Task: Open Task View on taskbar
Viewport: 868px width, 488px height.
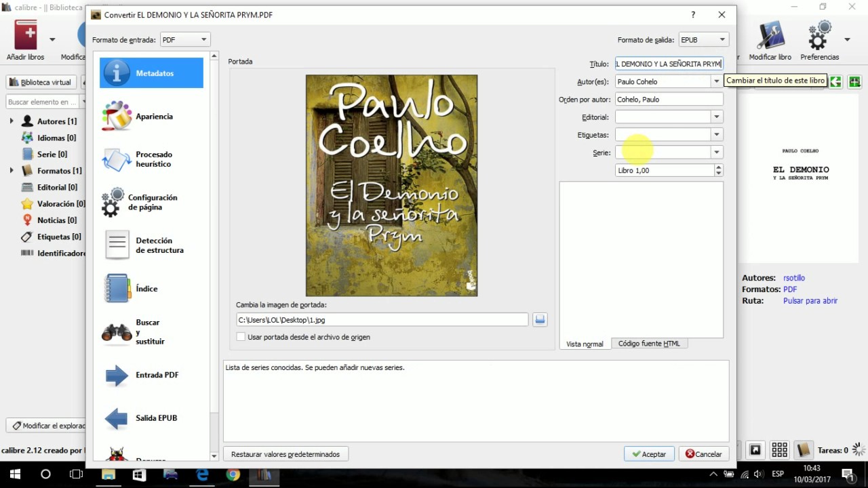Action: click(x=77, y=474)
